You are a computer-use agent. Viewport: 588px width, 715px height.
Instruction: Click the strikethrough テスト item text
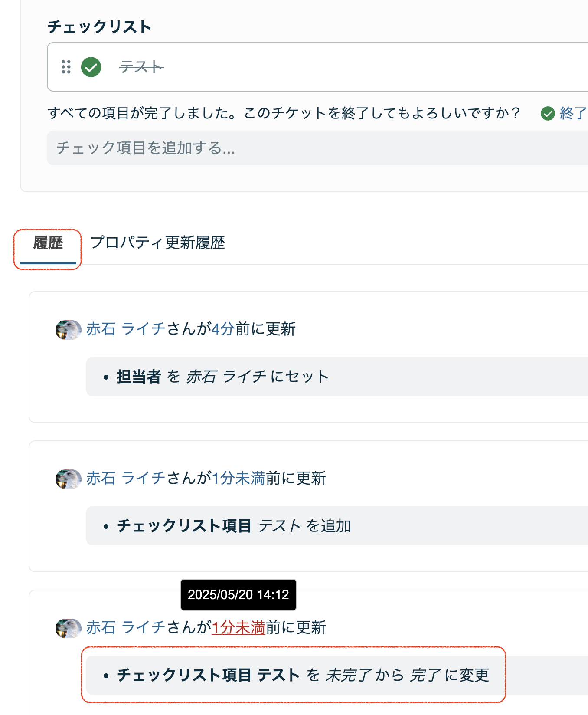141,67
